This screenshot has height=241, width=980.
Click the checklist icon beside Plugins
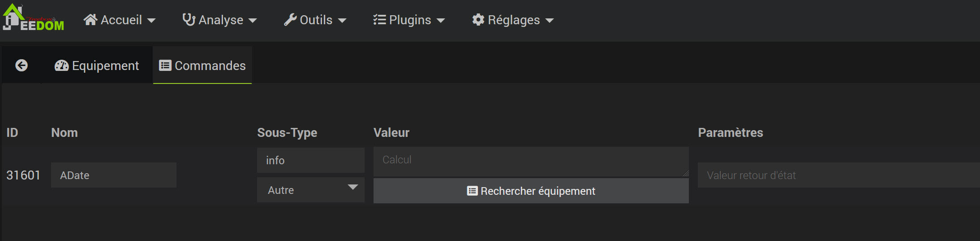pos(379,20)
